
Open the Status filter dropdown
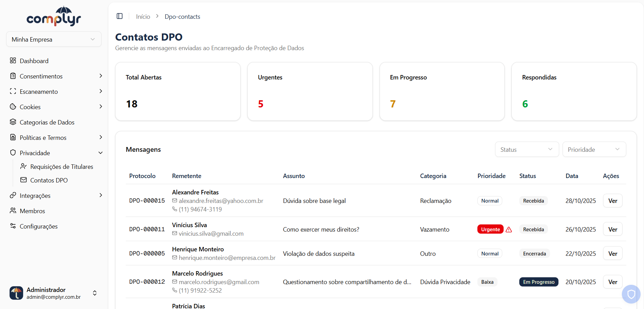(527, 149)
